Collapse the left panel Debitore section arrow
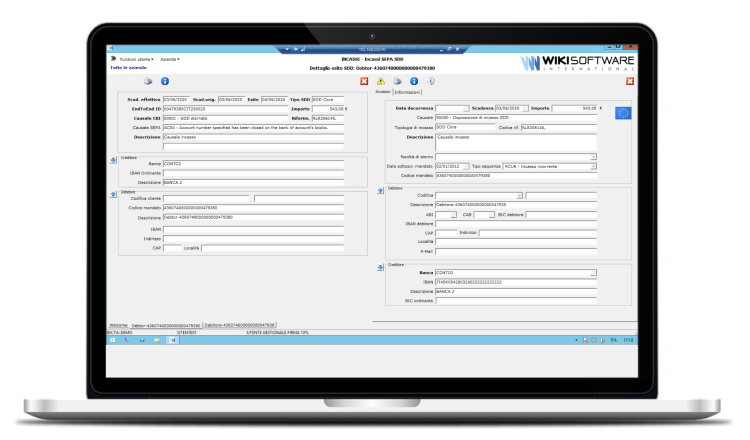Viewport: 750px width, 440px height. pyautogui.click(x=112, y=192)
